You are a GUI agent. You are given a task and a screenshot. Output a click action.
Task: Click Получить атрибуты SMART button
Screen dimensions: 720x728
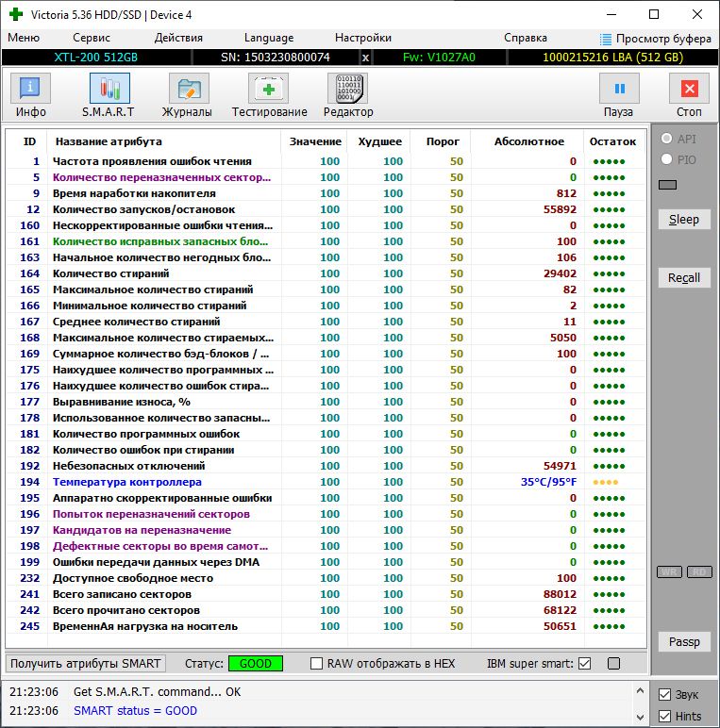coord(86,664)
